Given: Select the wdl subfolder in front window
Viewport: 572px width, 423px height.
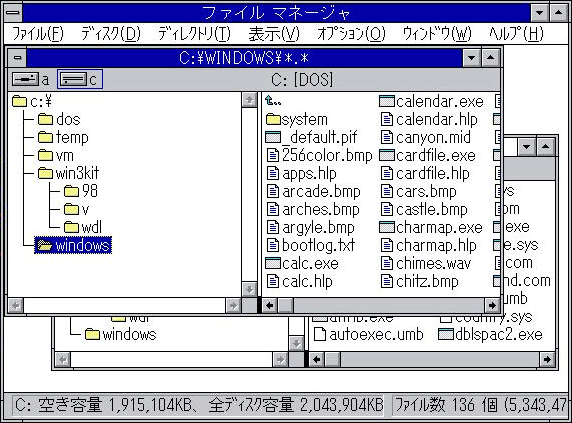Looking at the screenshot, I should pos(82,227).
